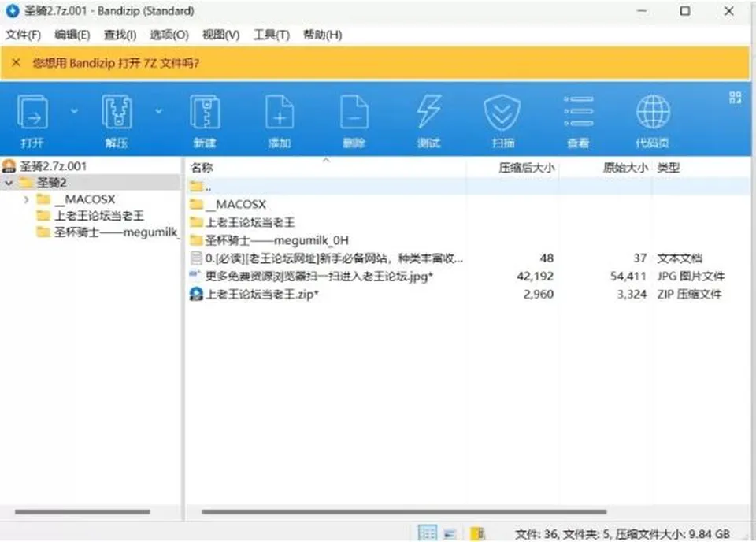Click original size 3,324 cell
This screenshot has width=756, height=542.
[632, 294]
